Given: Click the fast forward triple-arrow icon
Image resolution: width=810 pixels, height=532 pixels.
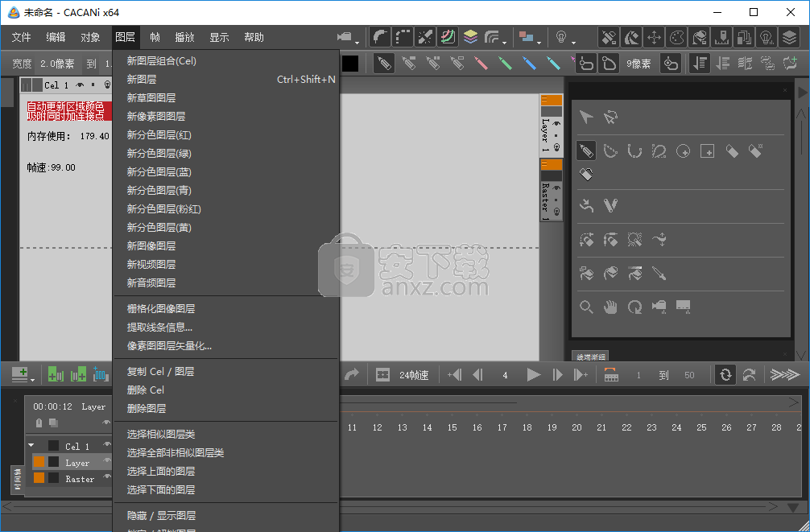Looking at the screenshot, I should coord(785,375).
